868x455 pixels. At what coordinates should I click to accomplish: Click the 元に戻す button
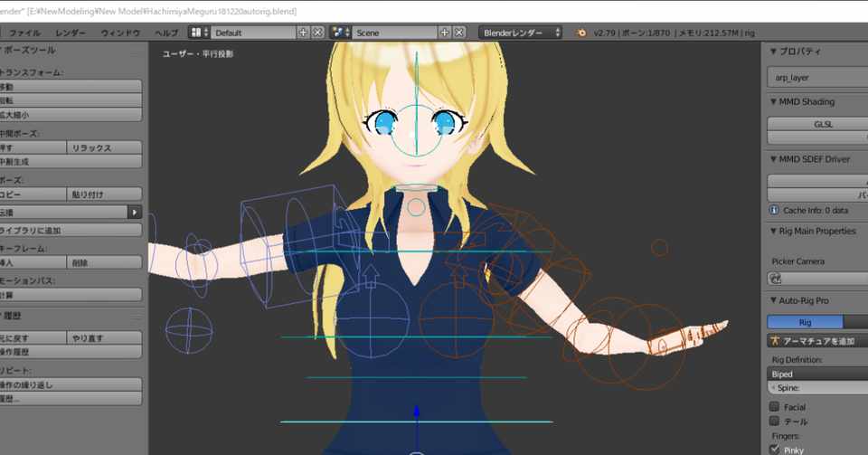click(33, 337)
